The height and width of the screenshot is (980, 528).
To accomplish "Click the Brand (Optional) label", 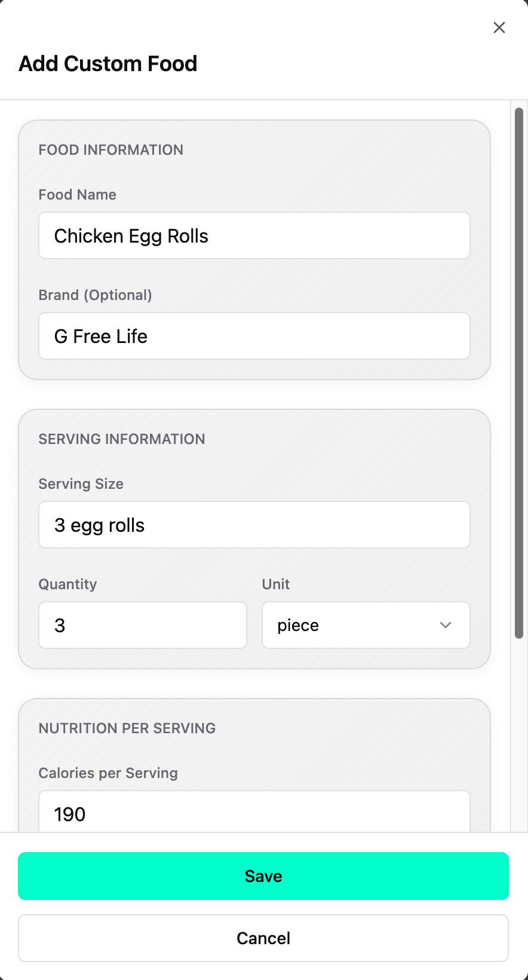I will 96,295.
